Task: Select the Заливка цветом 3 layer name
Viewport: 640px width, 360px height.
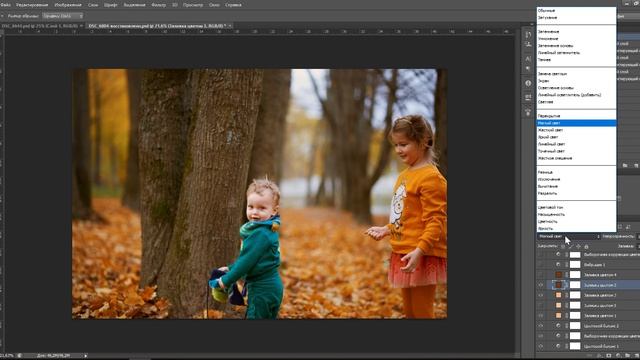Action: pos(600,305)
